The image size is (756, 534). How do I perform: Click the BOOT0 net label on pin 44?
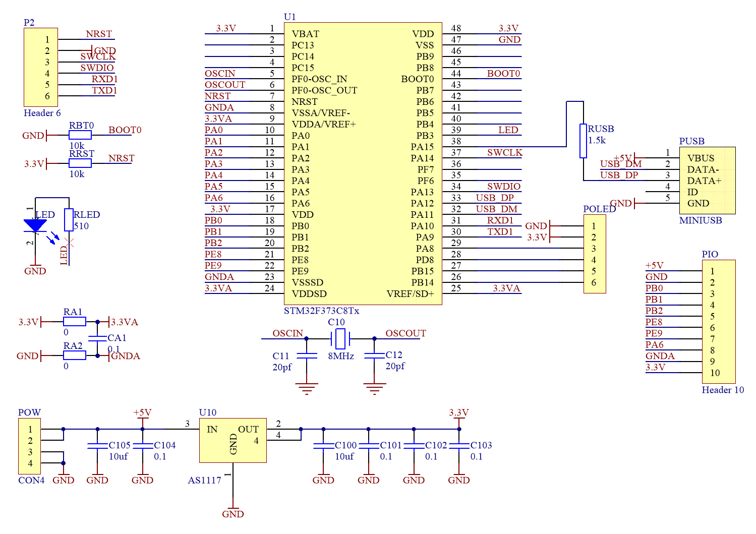pos(502,73)
